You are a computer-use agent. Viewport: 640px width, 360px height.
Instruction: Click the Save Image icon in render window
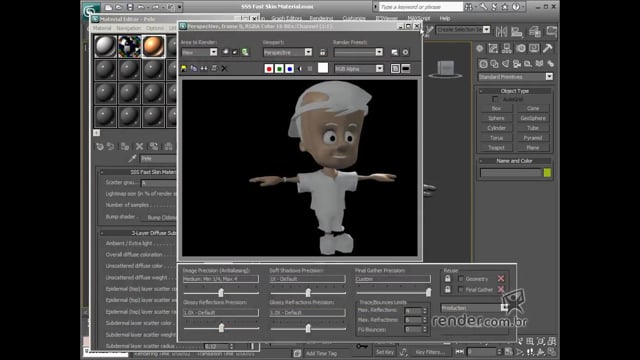click(x=184, y=69)
